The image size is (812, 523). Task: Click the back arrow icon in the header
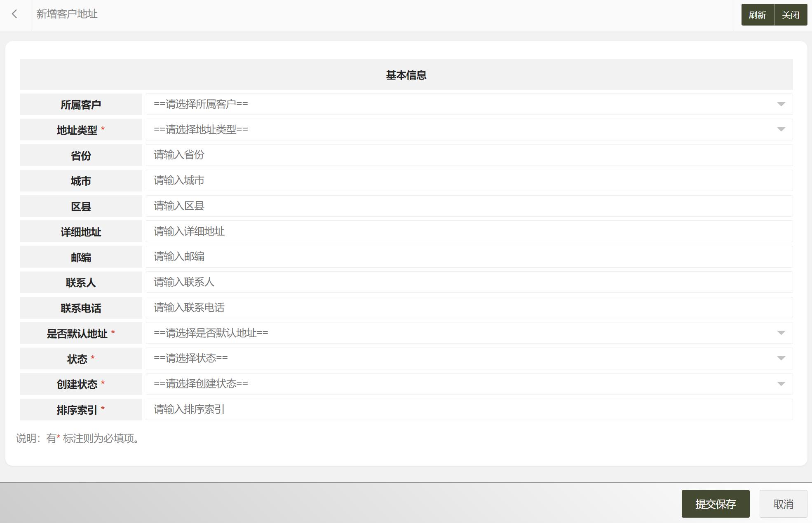(x=15, y=14)
